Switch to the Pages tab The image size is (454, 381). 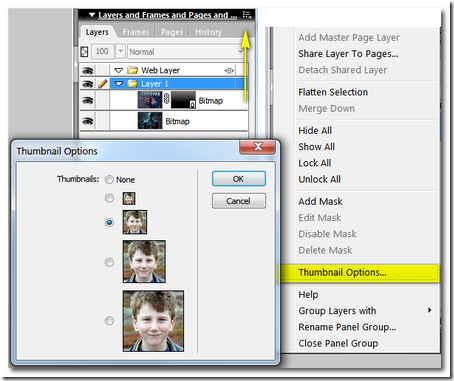click(172, 32)
